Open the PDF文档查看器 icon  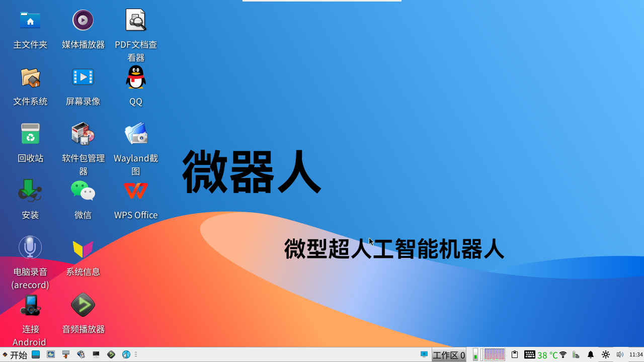(x=136, y=21)
